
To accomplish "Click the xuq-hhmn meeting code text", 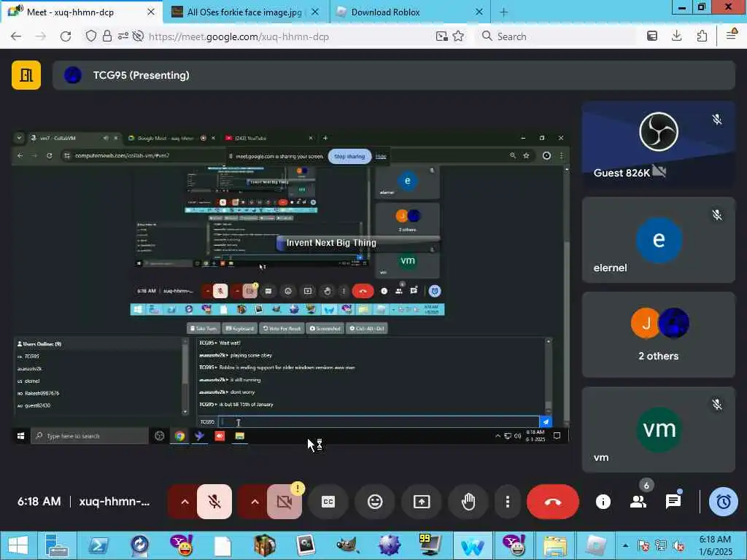I will (115, 502).
